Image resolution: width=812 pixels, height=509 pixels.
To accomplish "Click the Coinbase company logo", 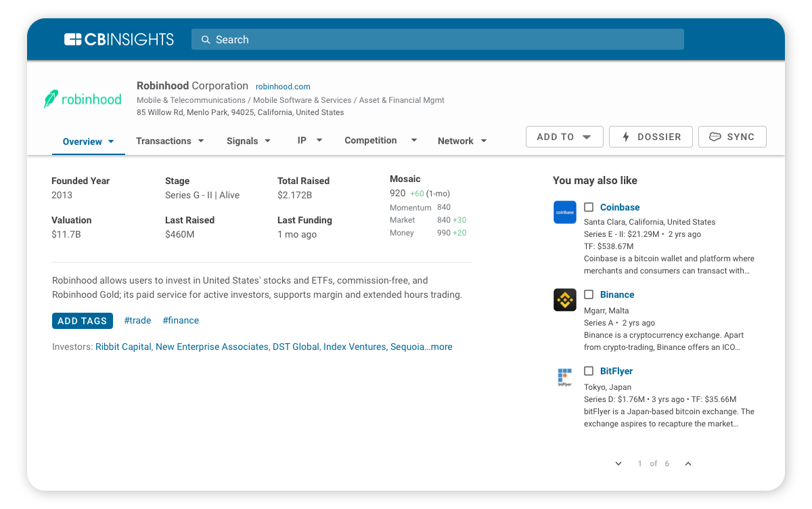I will tap(565, 212).
